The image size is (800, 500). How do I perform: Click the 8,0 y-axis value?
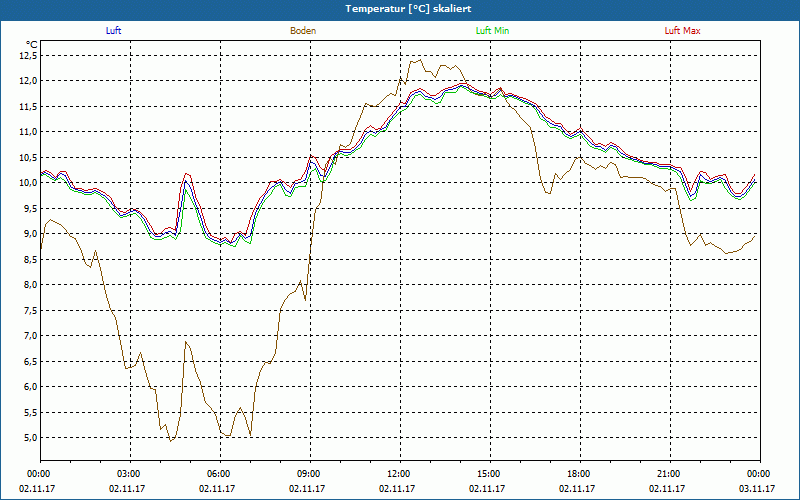click(x=30, y=285)
